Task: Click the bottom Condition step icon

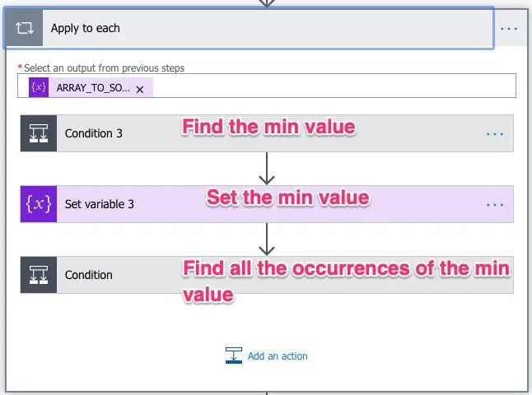Action: point(38,275)
